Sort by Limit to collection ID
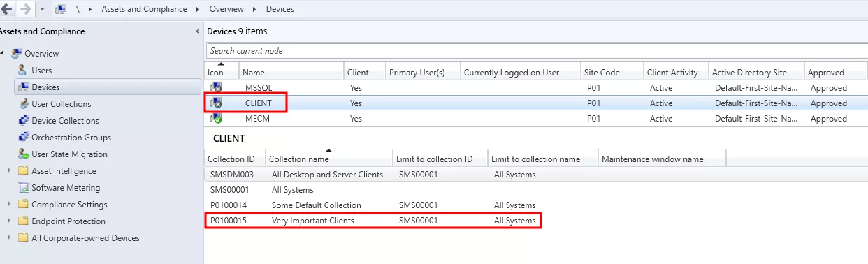The height and width of the screenshot is (264, 868). tap(440, 159)
